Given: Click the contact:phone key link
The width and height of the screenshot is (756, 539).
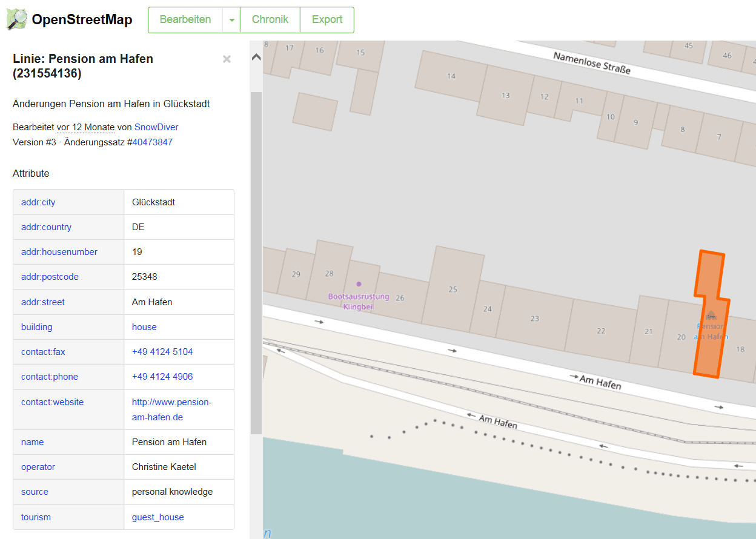Looking at the screenshot, I should (50, 377).
